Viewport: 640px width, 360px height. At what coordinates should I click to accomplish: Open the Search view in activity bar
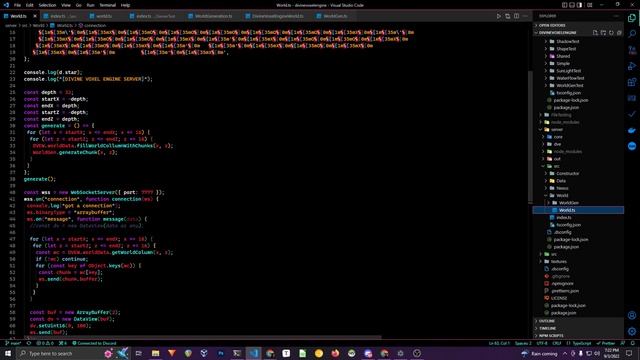click(632, 34)
